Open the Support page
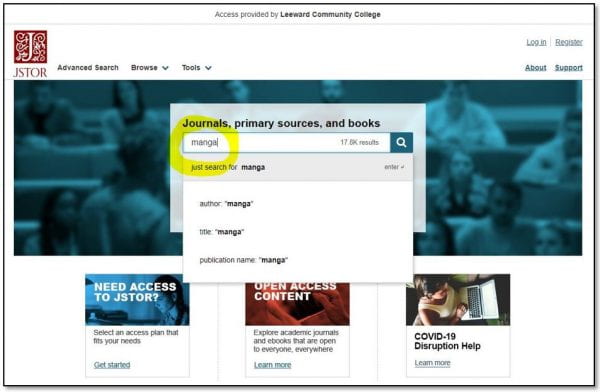The height and width of the screenshot is (392, 600). 569,67
